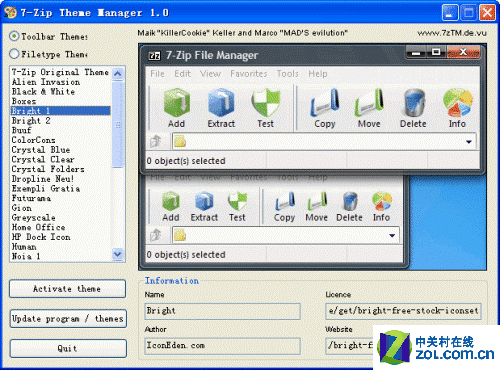The height and width of the screenshot is (370, 500).
Task: Select Gion theme in list
Action: click(60, 208)
